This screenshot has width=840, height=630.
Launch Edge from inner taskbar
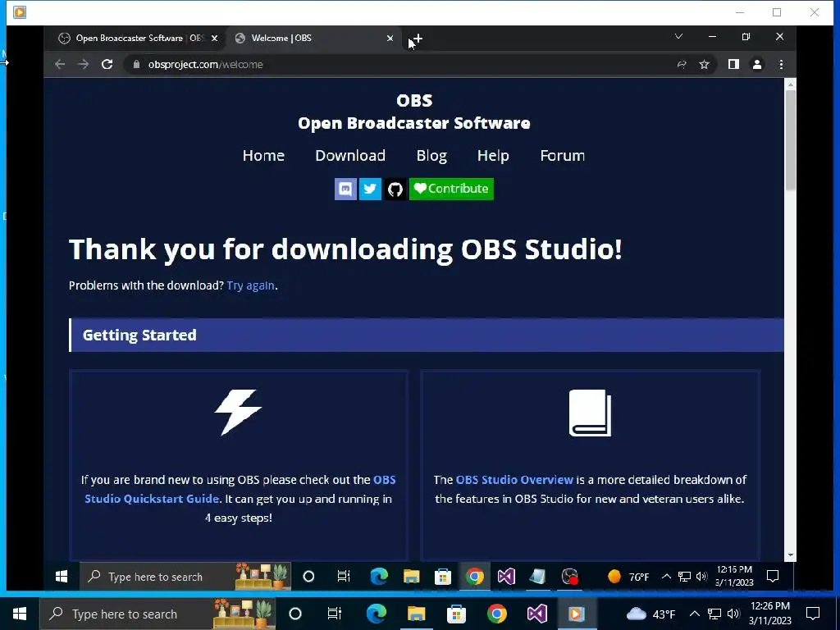[x=379, y=577]
